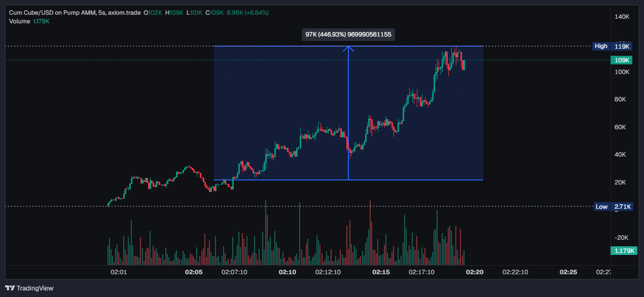Click the 20K price axis label
This screenshot has height=297, width=644.
tap(621, 182)
